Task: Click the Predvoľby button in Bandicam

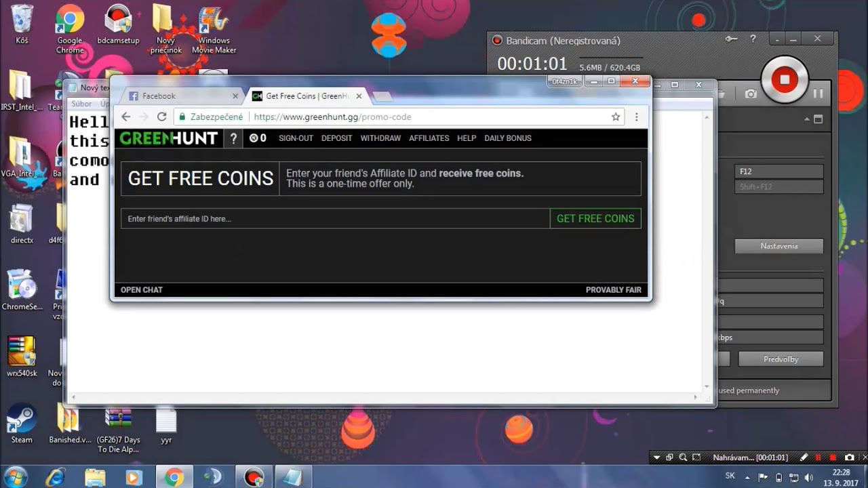Action: (x=781, y=359)
